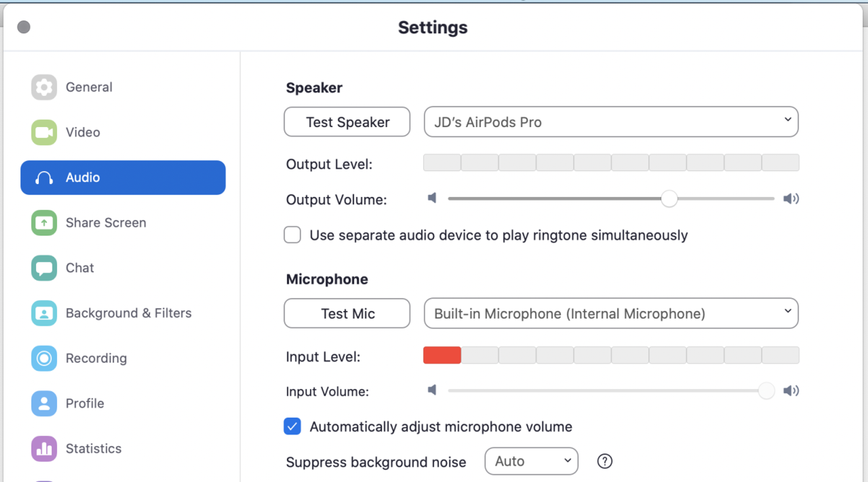Click the Profile person icon
Screen dimensions: 868x482
(44, 403)
